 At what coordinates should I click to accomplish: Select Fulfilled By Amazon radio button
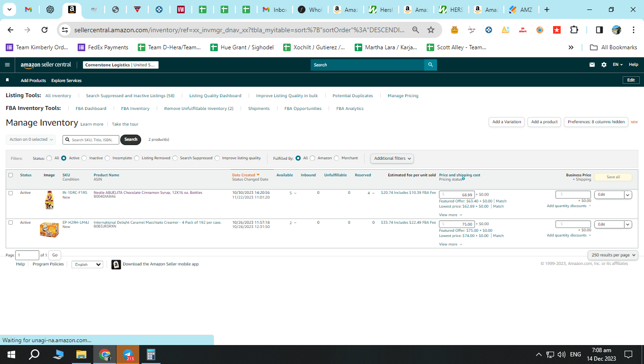(313, 158)
